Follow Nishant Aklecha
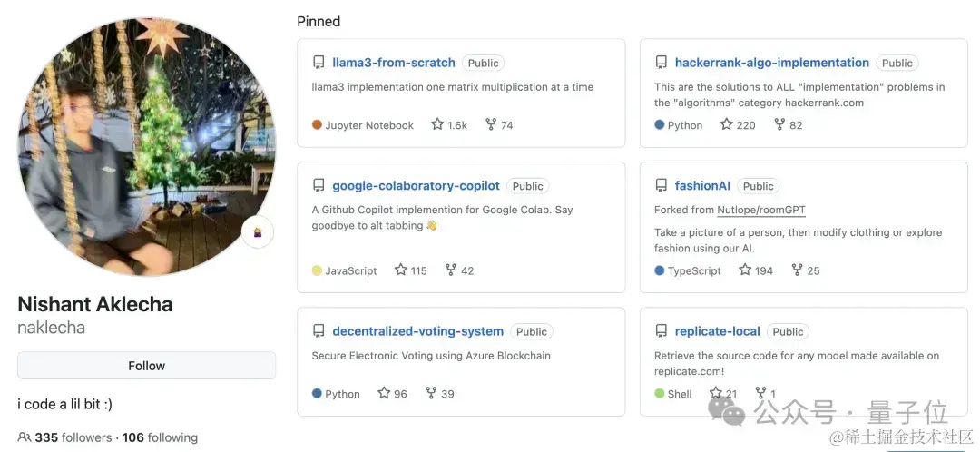The height and width of the screenshot is (452, 980). click(146, 366)
